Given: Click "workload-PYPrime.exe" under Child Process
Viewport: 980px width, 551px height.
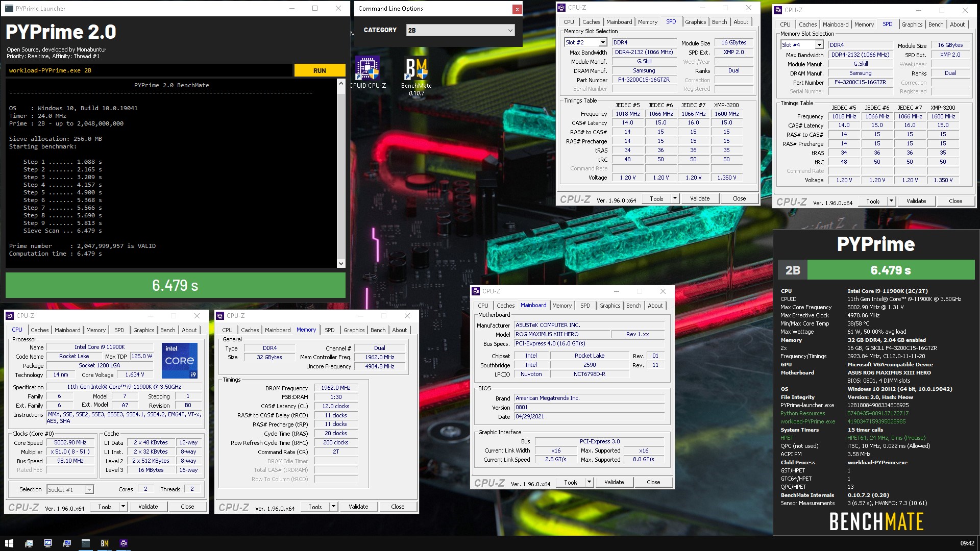Looking at the screenshot, I should [x=877, y=462].
